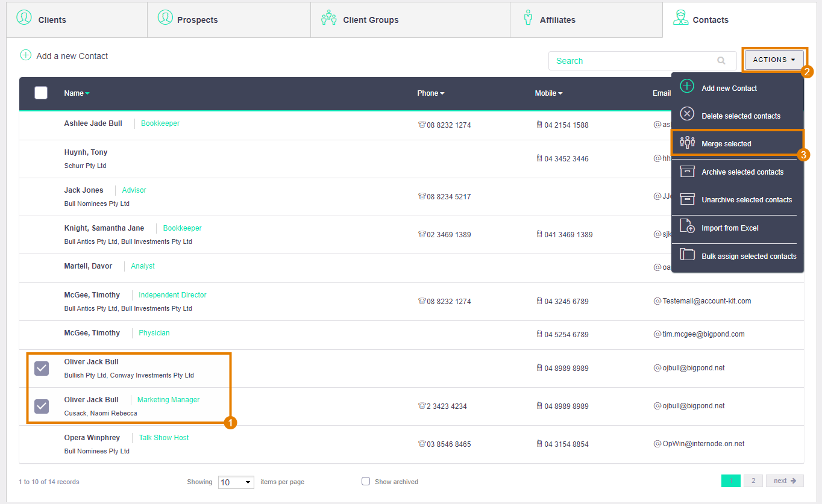
Task: Click McGee, Timothy Independent Director name
Action: pos(92,295)
